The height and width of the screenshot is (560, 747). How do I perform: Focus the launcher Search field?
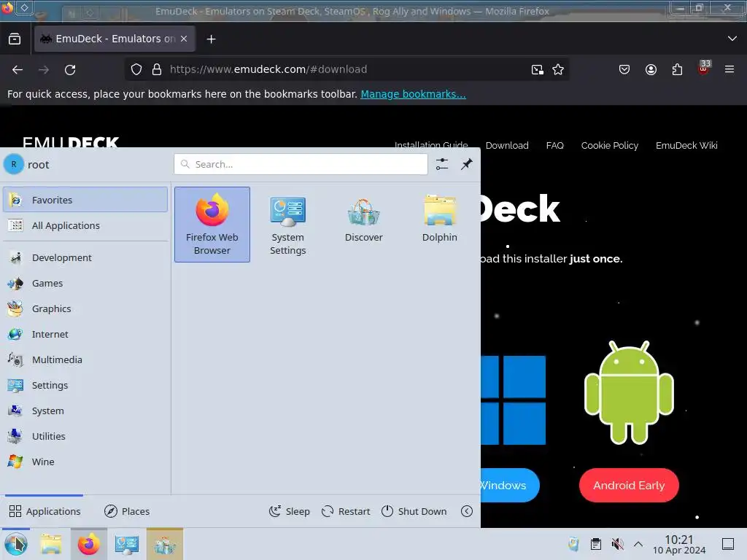coord(301,164)
